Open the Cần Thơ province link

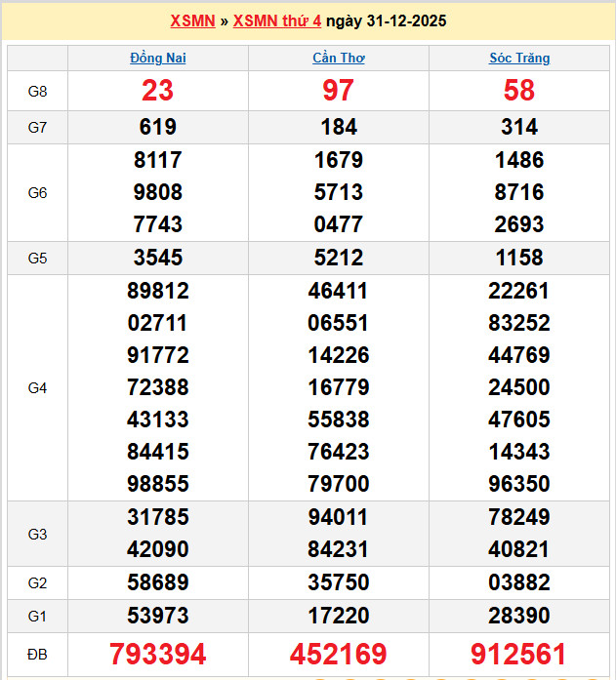[x=339, y=59]
